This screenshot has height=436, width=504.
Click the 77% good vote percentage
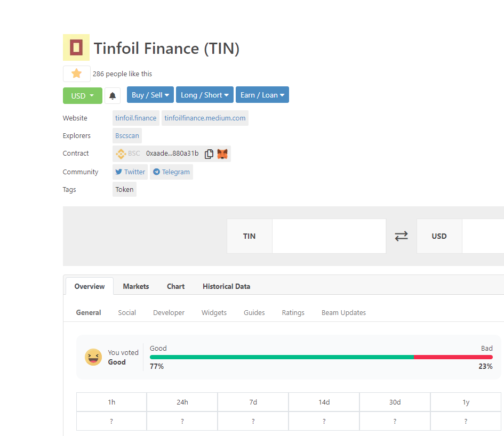[x=157, y=366]
